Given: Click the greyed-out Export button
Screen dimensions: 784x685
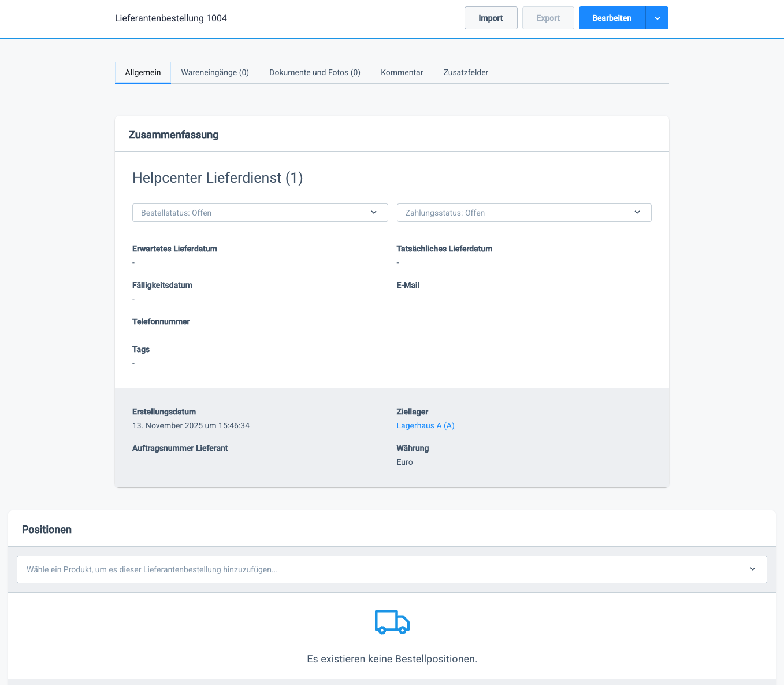Looking at the screenshot, I should [x=548, y=18].
